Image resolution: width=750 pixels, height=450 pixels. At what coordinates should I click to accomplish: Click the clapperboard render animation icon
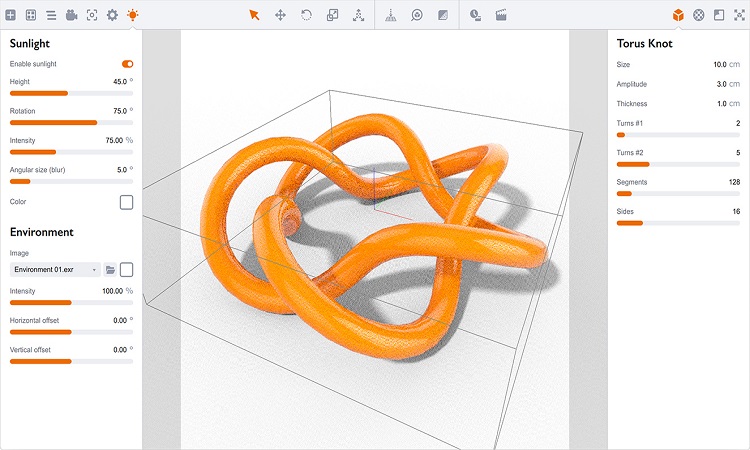[x=501, y=15]
